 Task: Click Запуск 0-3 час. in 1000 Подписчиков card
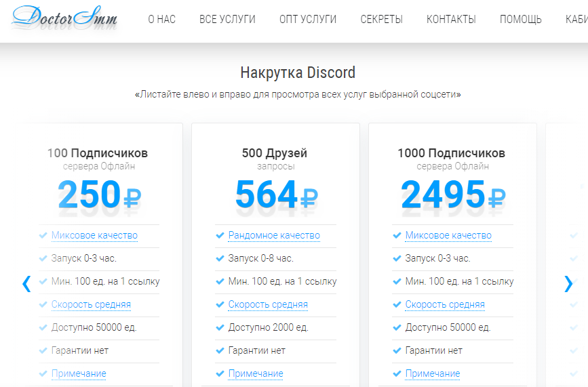point(437,258)
